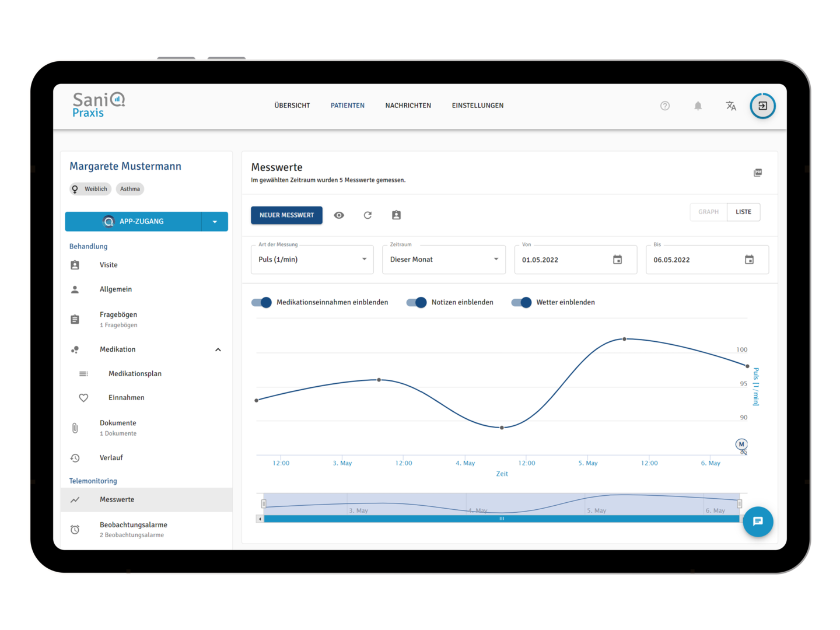Click the Medikationsplan list icon

[83, 374]
